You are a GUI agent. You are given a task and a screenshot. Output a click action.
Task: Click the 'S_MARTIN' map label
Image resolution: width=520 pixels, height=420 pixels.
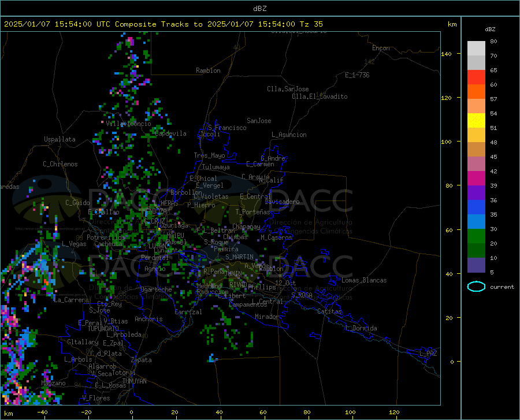pyautogui.click(x=239, y=257)
